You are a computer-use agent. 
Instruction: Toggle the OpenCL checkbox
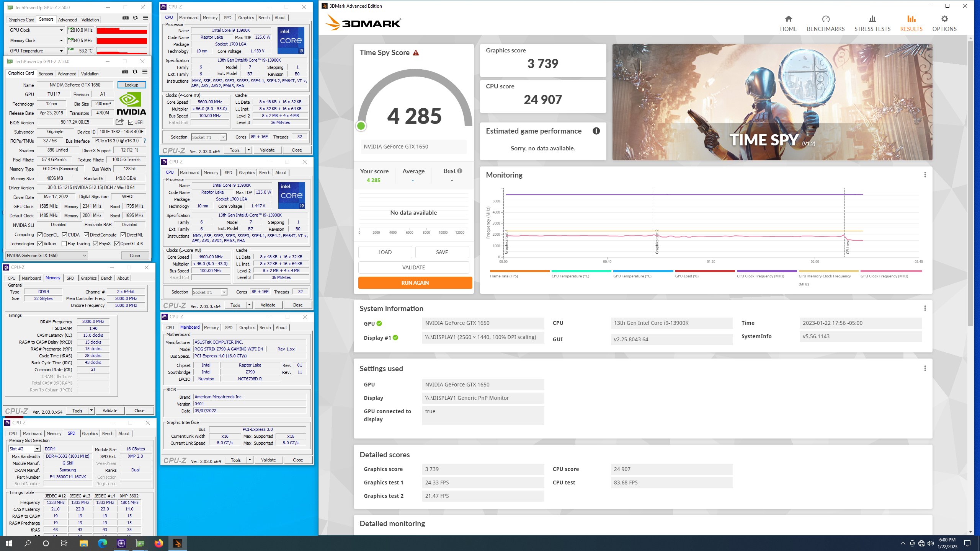[x=40, y=235]
